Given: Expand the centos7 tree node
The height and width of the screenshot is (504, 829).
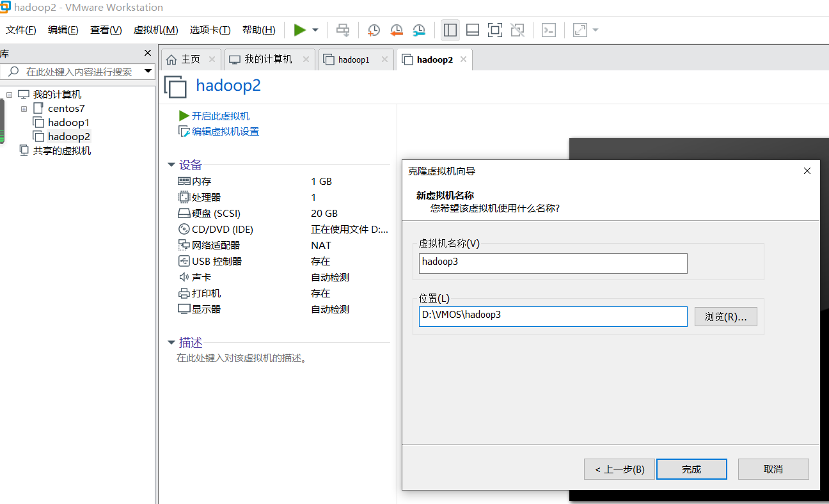Looking at the screenshot, I should click(24, 109).
